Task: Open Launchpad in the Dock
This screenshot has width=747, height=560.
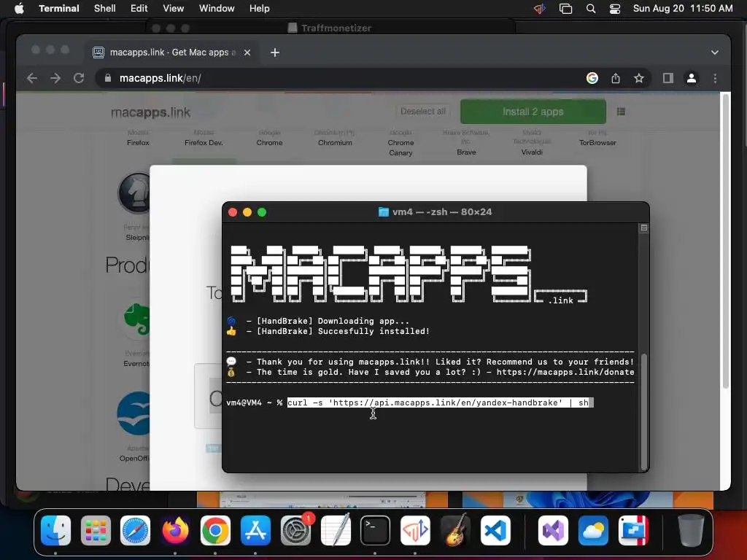Action: (96, 530)
